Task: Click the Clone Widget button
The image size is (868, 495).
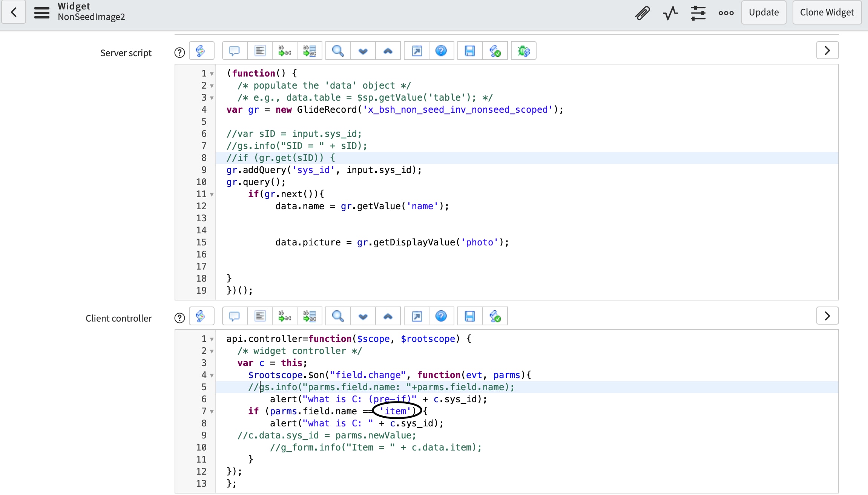Action: 827,12
